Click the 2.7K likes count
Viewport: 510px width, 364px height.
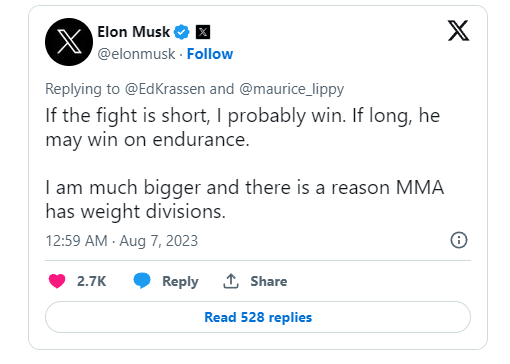[91, 281]
